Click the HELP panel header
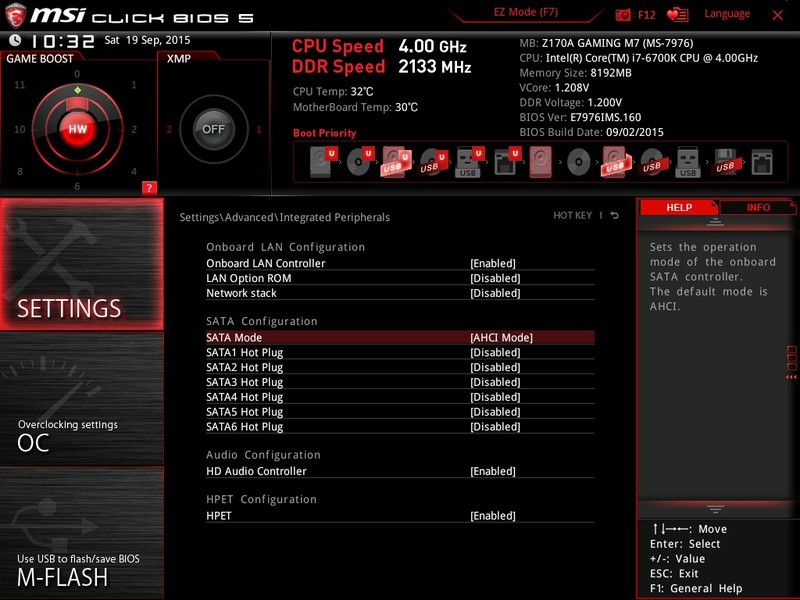Viewport: 800px width, 600px height. pos(678,207)
